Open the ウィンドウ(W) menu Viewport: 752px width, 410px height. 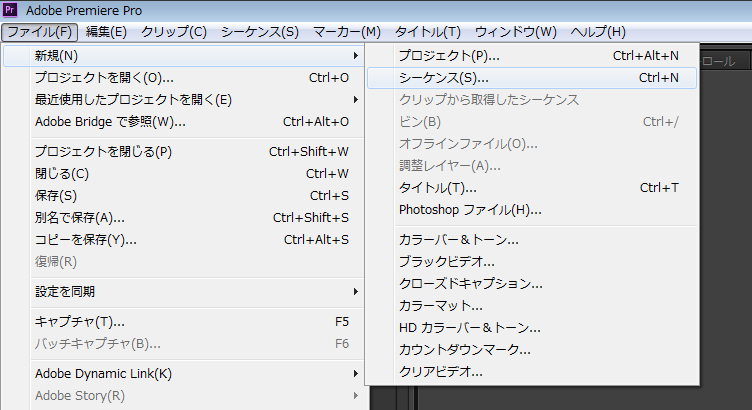[515, 32]
